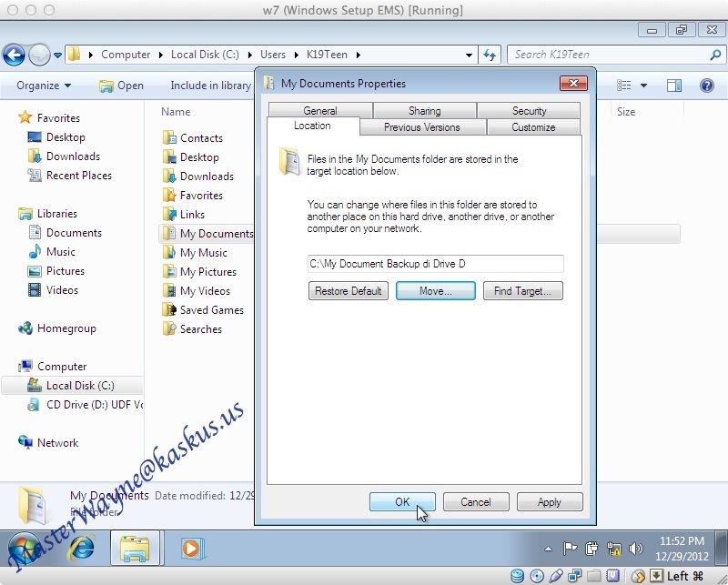Screen dimensions: 728x585
Task: Switch to the Customize tab
Action: tap(533, 126)
